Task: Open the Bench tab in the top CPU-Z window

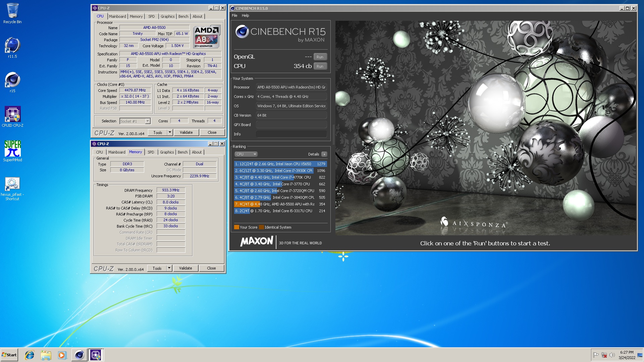Action: point(183,16)
